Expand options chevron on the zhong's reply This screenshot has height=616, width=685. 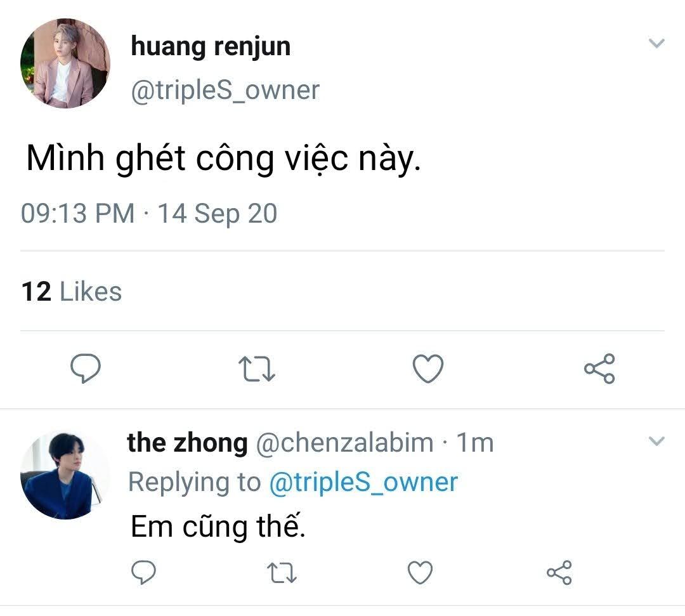tap(657, 441)
